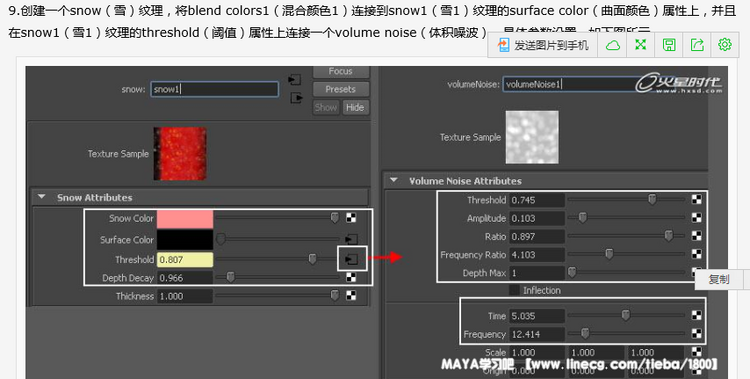This screenshot has width=750, height=379.
Task: Click the green share export icon
Action: [x=697, y=45]
